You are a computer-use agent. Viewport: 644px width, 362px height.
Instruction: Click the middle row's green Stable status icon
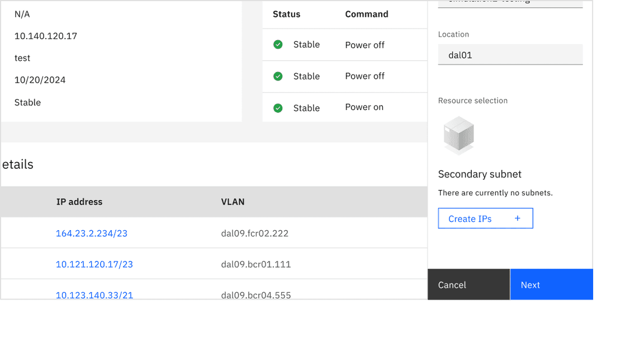click(x=278, y=77)
